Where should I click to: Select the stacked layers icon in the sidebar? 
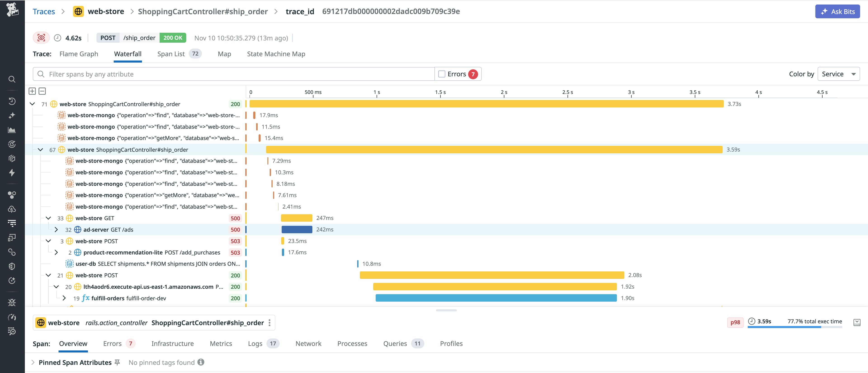[12, 158]
